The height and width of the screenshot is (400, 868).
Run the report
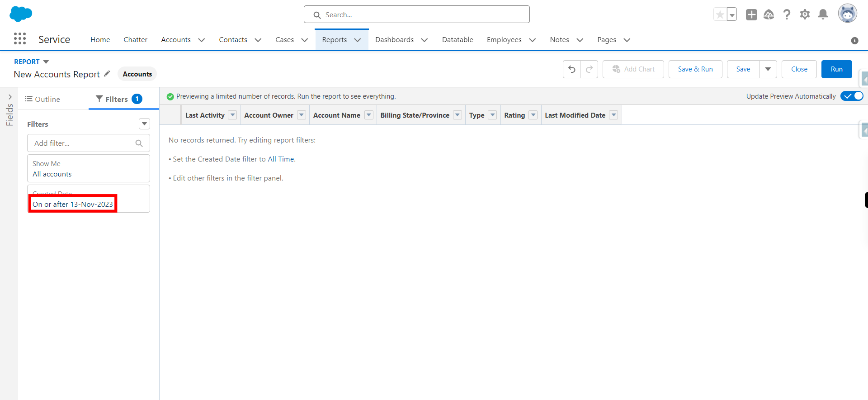837,69
